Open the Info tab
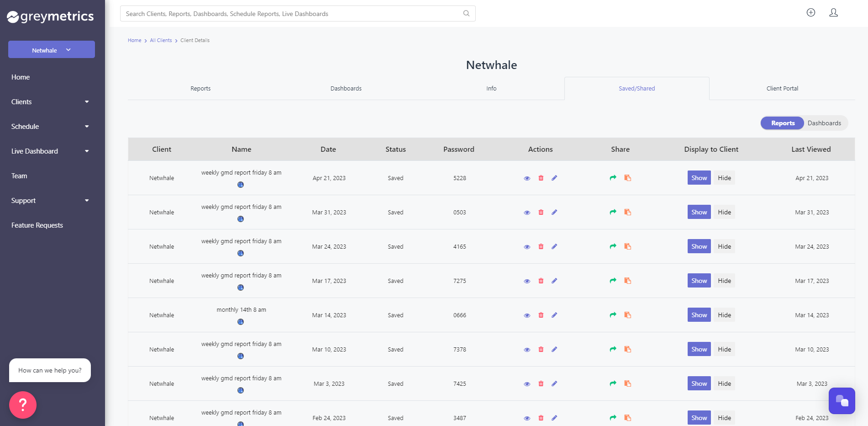The image size is (868, 426). pos(491,89)
